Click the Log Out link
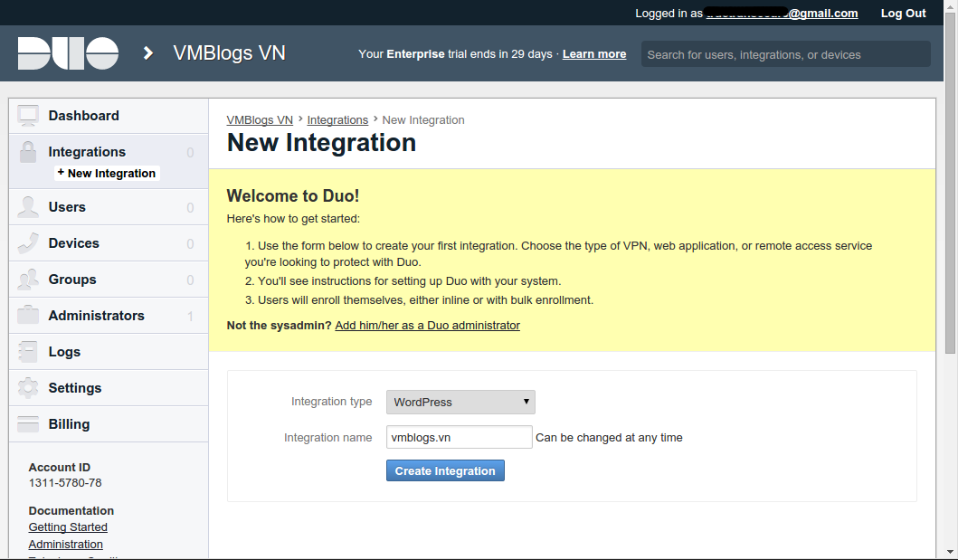The height and width of the screenshot is (560, 958). 903,13
